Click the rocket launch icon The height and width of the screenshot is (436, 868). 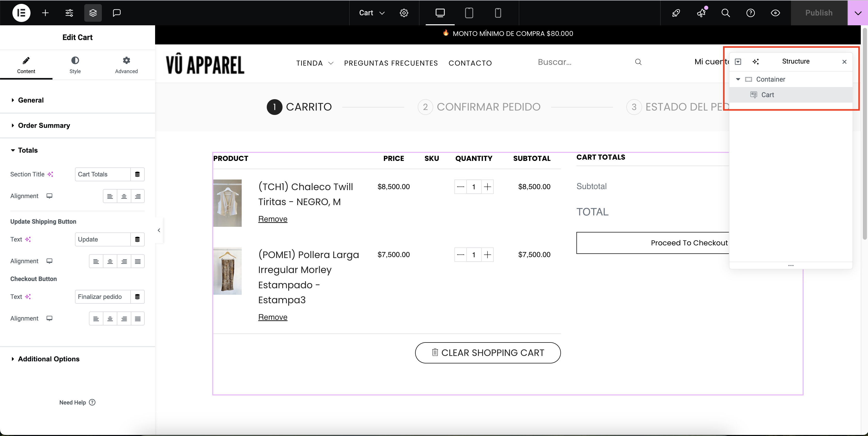[676, 13]
